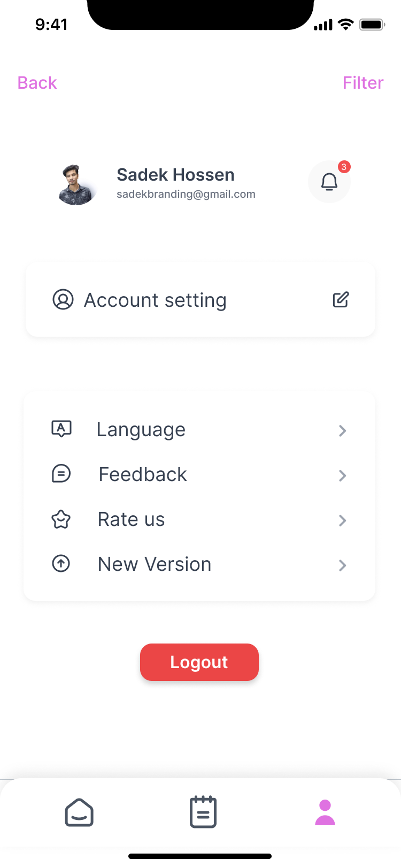
Task: Click the Rate us star icon
Action: 61,519
